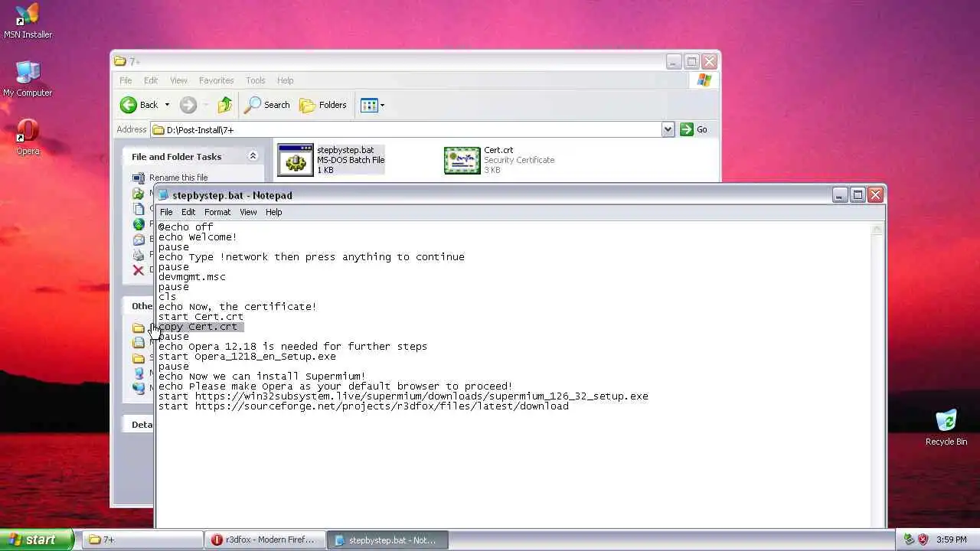The width and height of the screenshot is (980, 551).
Task: Open the Help menu in Explorer
Action: pos(286,80)
